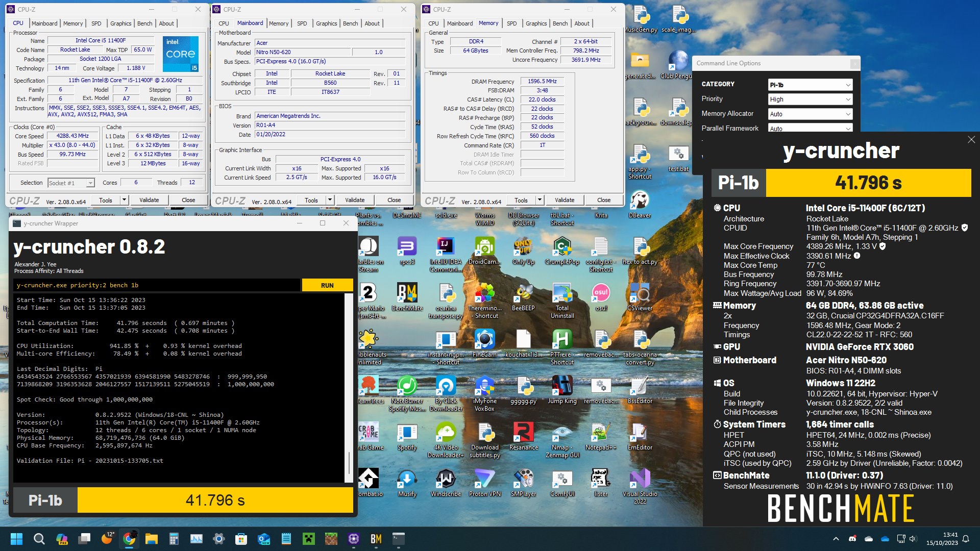Expand the Parallel Framework dropdown

[x=810, y=128]
